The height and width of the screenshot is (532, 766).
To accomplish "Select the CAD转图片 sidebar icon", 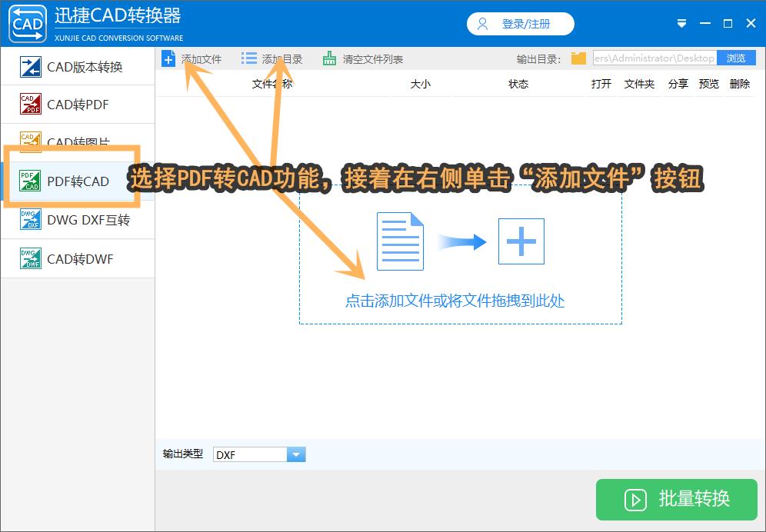I will [x=29, y=142].
